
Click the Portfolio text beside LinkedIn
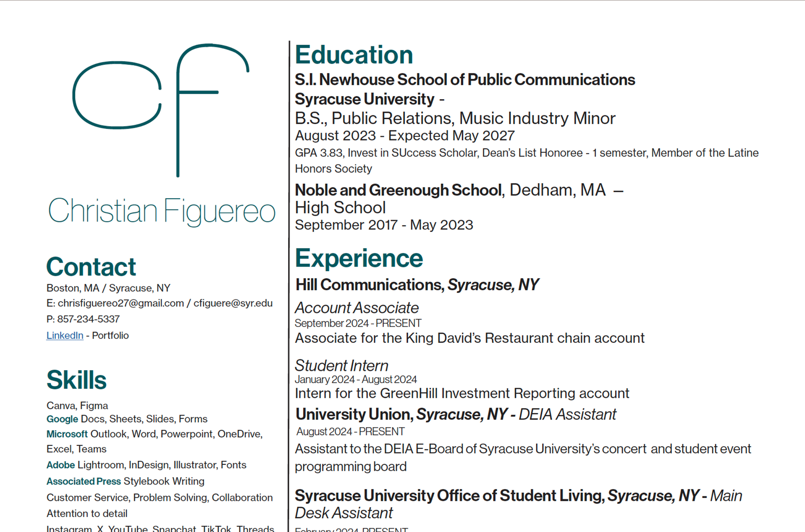coord(110,335)
